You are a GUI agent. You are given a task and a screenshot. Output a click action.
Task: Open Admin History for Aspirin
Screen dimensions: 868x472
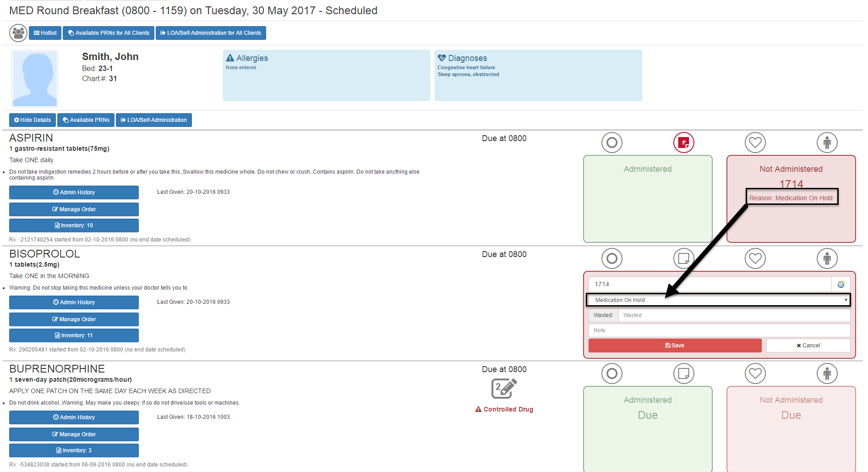point(74,192)
